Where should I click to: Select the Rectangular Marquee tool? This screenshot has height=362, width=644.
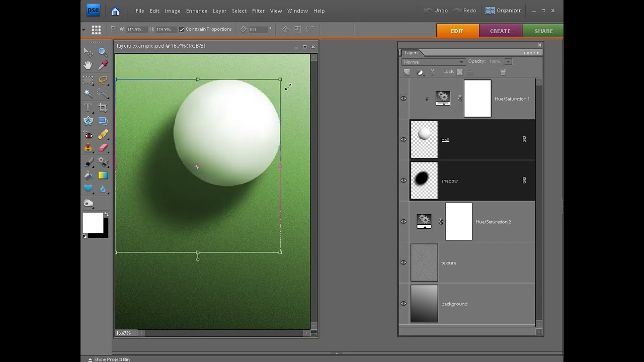click(88, 80)
